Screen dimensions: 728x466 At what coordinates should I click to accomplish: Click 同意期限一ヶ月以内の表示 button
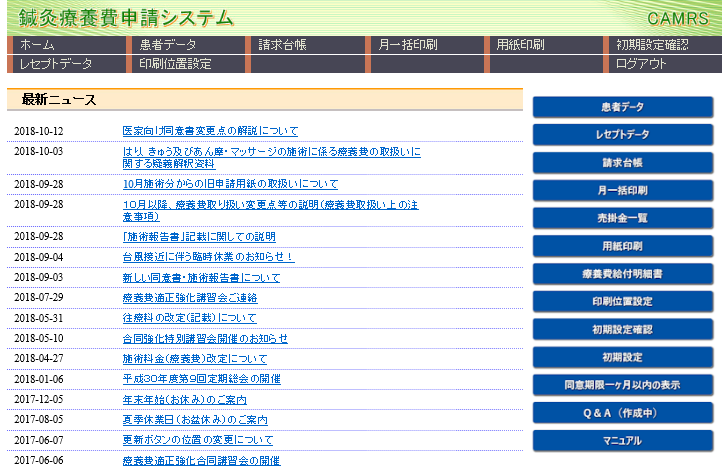tap(623, 386)
